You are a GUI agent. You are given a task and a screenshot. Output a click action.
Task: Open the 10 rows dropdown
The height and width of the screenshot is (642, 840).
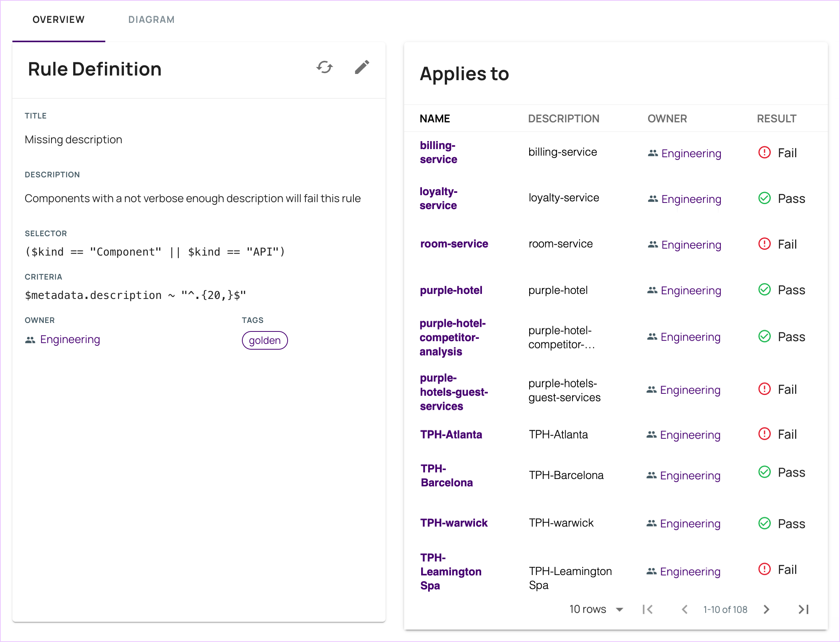596,609
